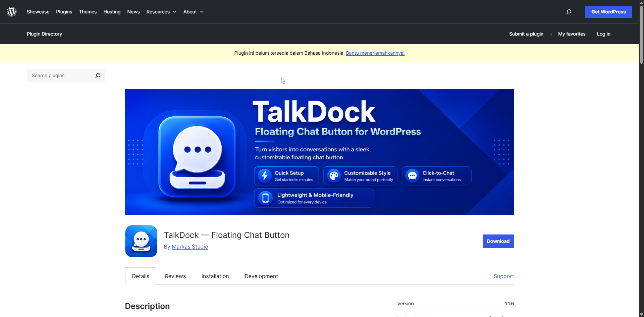
Task: Click Bantu menerjemahkannya translation link
Action: 375,53
